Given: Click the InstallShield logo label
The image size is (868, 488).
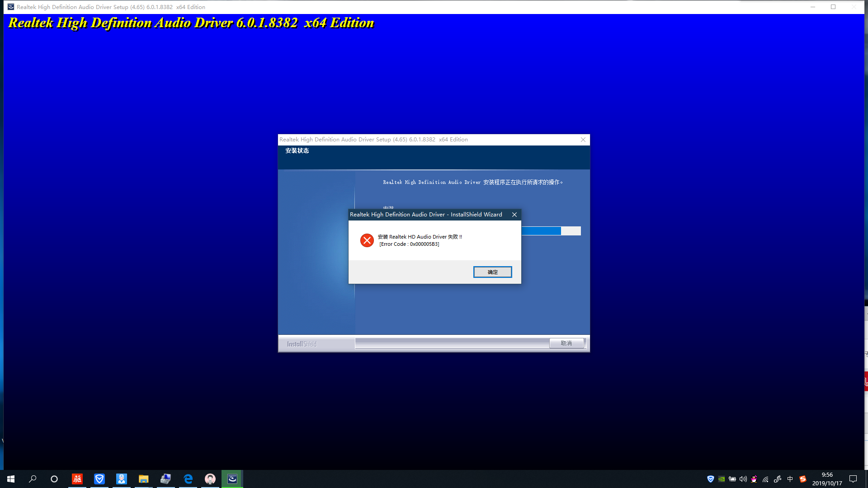Looking at the screenshot, I should click(302, 344).
